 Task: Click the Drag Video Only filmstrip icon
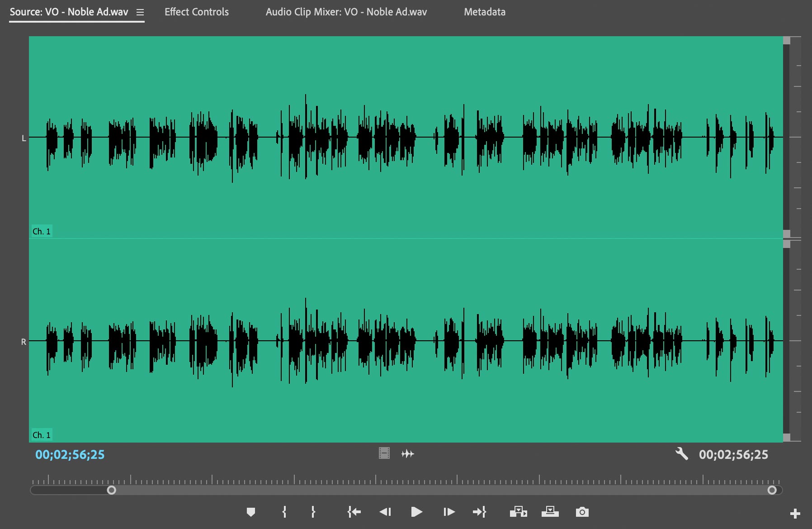click(384, 454)
